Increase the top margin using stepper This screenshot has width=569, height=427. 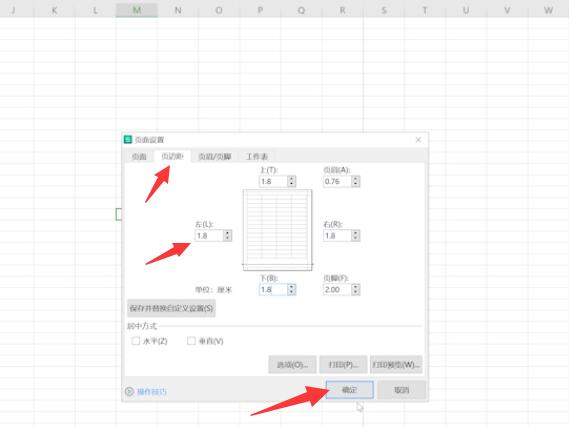[x=291, y=178]
